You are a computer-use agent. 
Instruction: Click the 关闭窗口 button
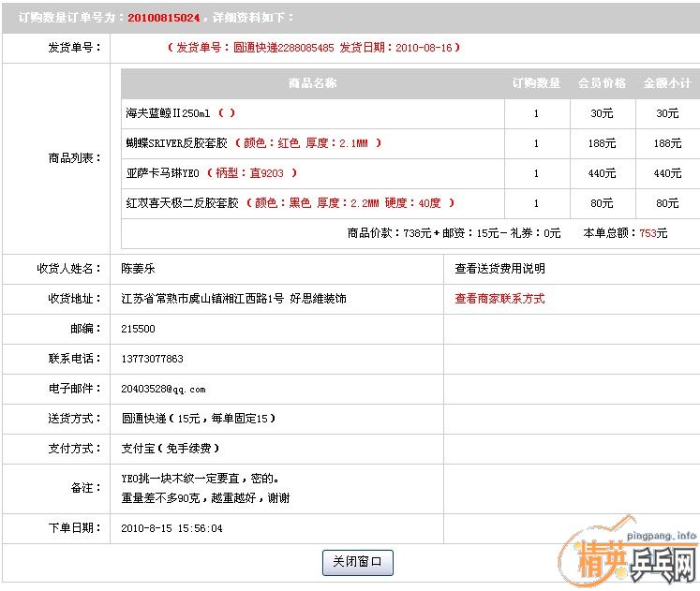coord(357,562)
